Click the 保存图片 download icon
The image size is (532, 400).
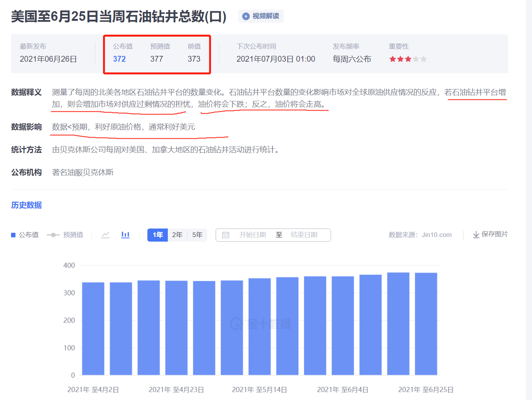click(476, 235)
